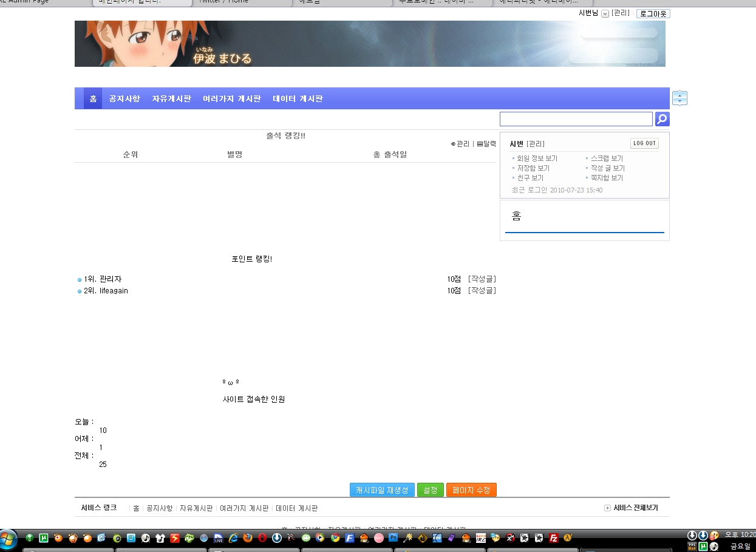The image size is (756, 552).
Task: Open the dropdown next to 시번님
Action: [x=604, y=13]
